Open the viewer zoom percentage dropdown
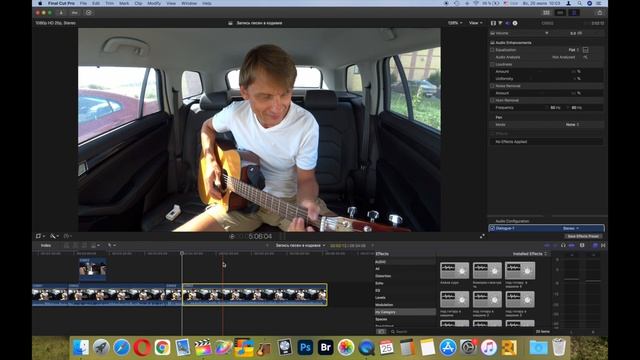 455,23
